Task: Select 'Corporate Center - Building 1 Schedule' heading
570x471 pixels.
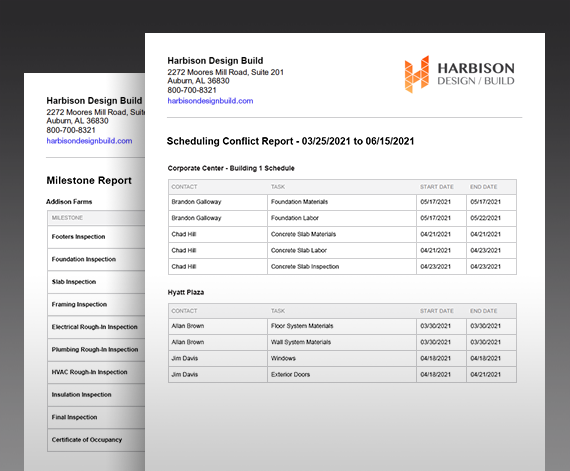Action: 231,168
